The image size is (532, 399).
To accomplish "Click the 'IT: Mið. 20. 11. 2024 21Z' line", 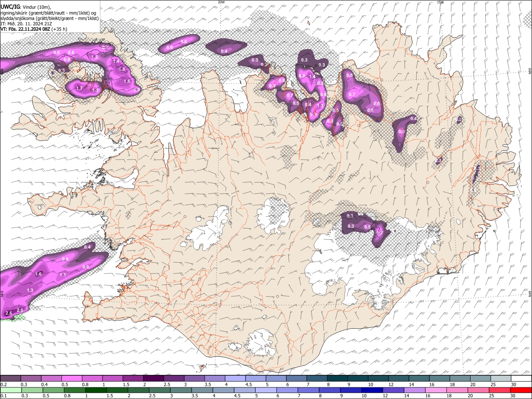I will tap(26, 24).
